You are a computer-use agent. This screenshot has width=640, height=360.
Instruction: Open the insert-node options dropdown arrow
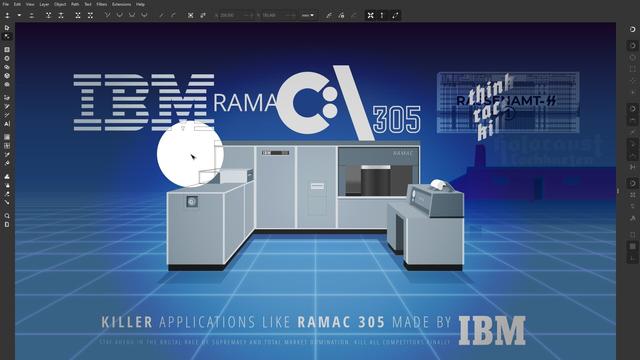pos(19,15)
